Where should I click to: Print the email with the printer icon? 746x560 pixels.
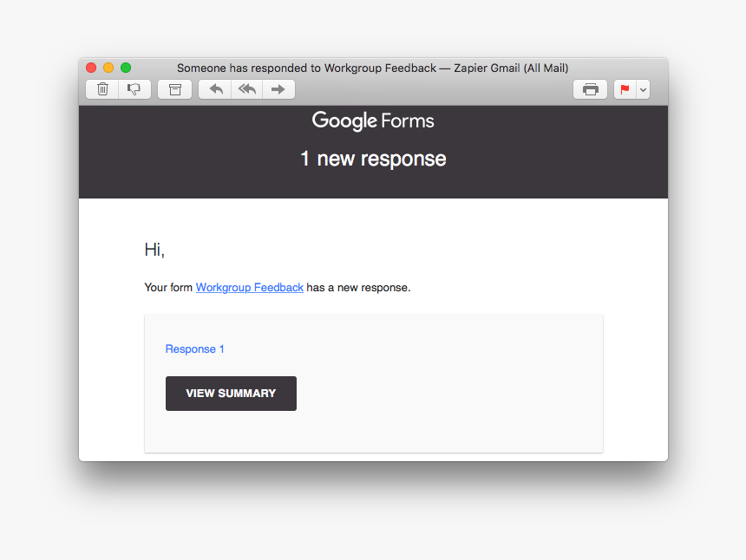point(590,89)
